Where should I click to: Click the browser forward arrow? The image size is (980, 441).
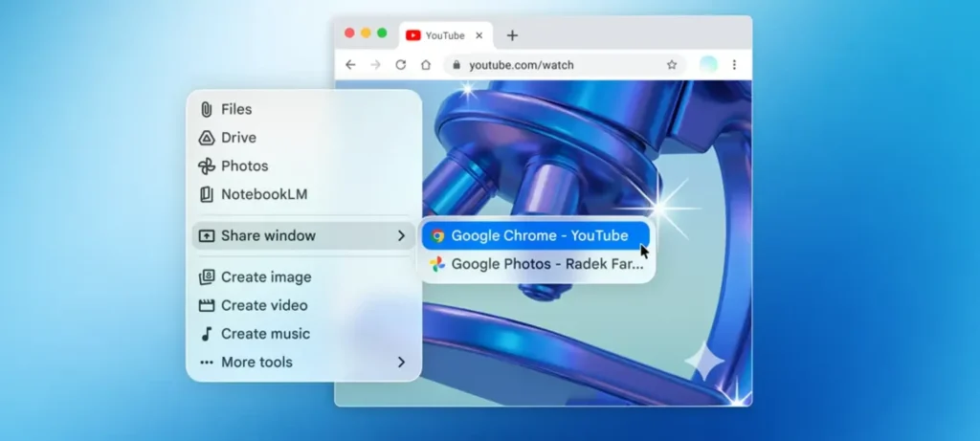(375, 65)
